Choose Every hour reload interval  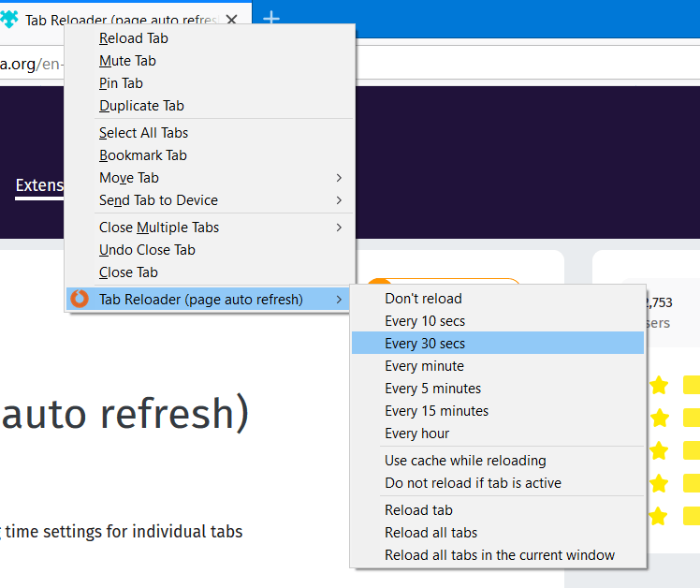(416, 434)
